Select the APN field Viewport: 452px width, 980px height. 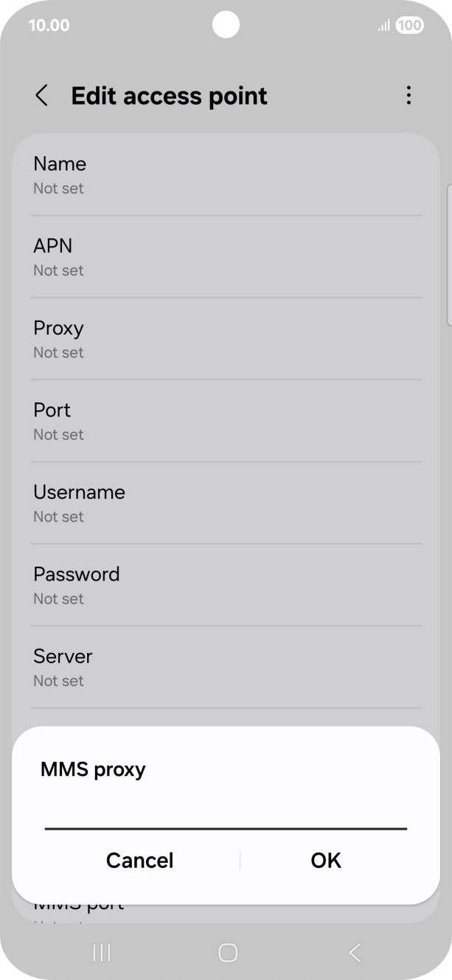pos(226,256)
